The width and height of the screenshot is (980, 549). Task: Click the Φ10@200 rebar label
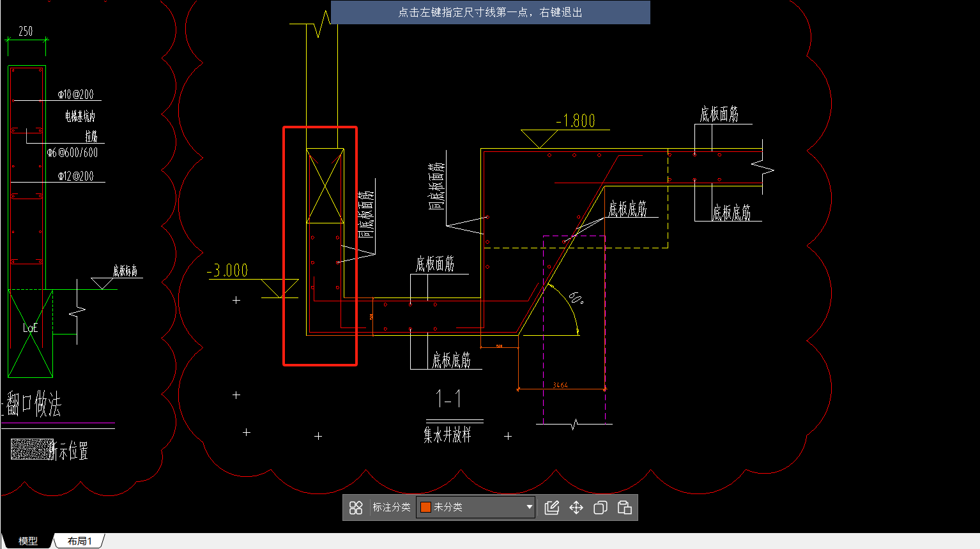click(75, 94)
